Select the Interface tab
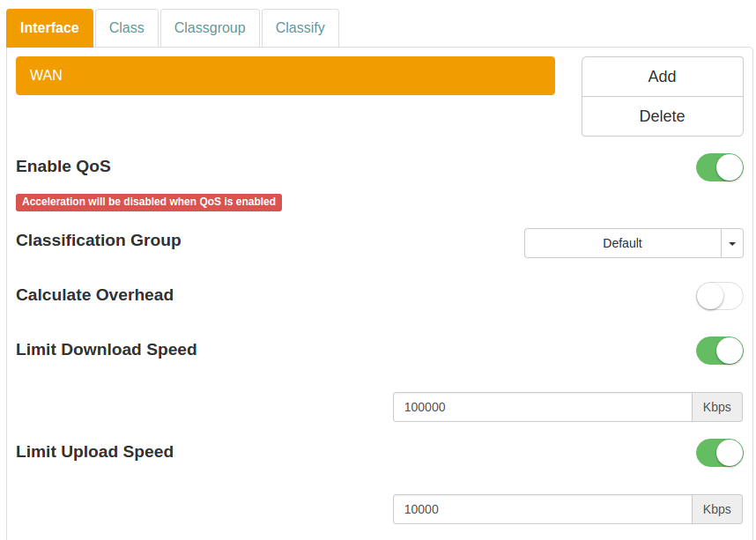Image resolution: width=756 pixels, height=540 pixels. click(x=49, y=28)
